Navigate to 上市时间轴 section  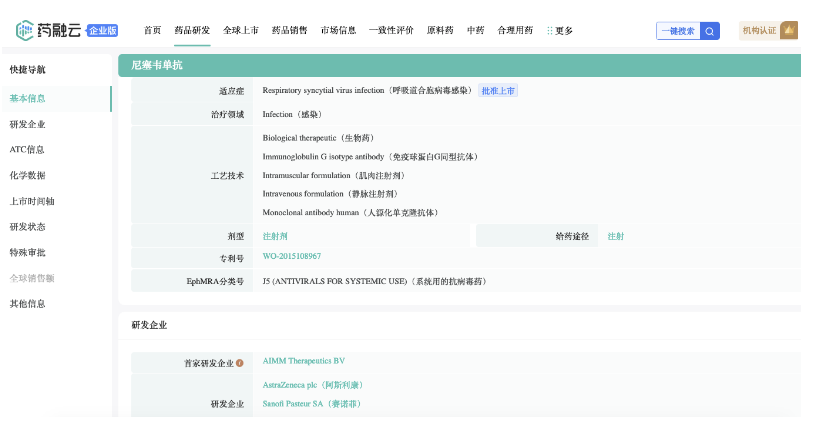32,201
